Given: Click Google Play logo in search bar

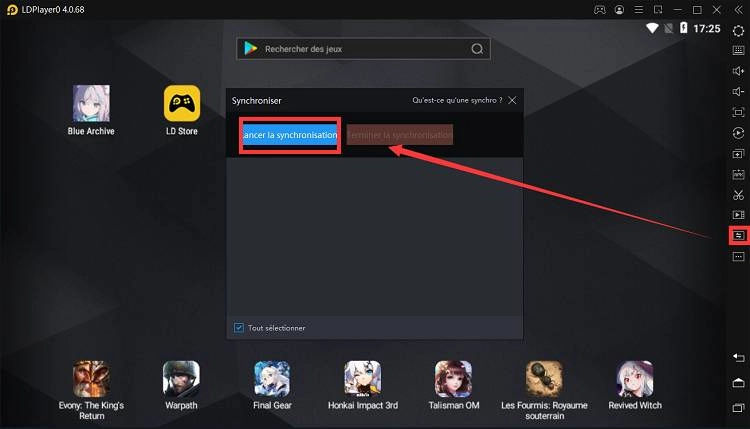Looking at the screenshot, I should pyautogui.click(x=251, y=48).
